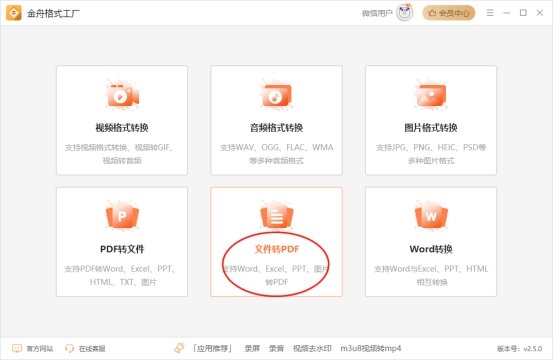
Task: Open the m3u8视频转mp4 link
Action: pos(371,349)
